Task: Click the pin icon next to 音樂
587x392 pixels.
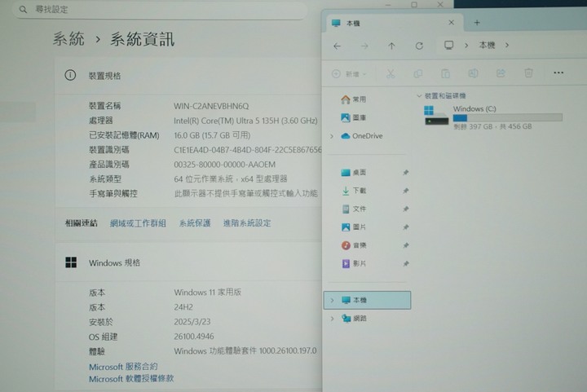Action: (x=405, y=245)
